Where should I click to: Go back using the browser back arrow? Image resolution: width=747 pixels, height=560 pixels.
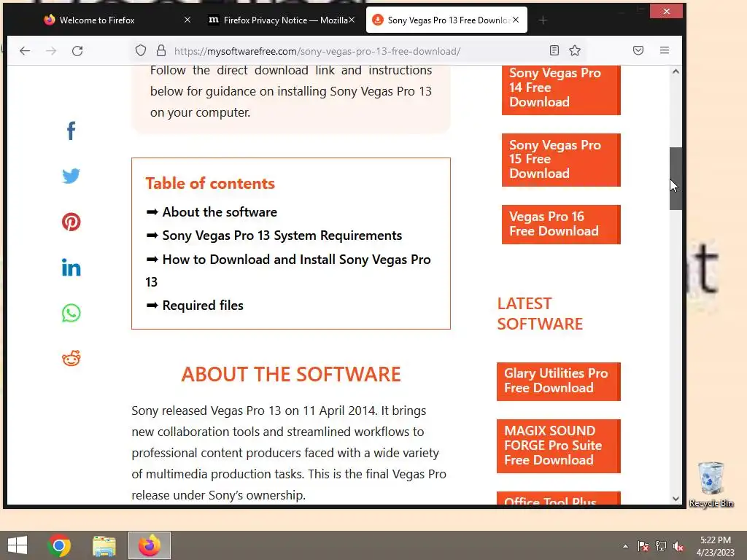tap(25, 50)
